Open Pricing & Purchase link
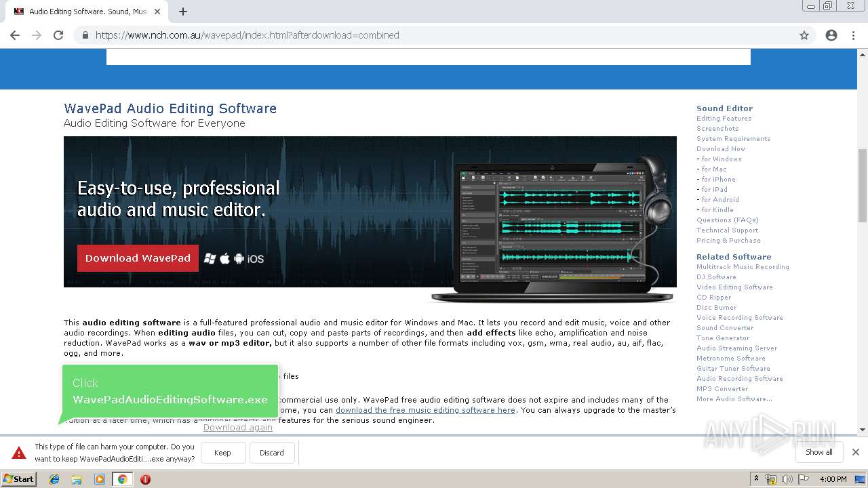This screenshot has height=488, width=868. (x=728, y=241)
